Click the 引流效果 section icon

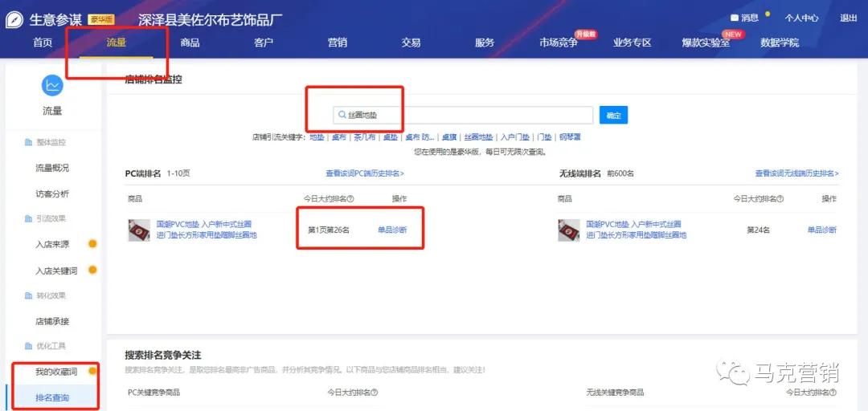click(x=28, y=218)
